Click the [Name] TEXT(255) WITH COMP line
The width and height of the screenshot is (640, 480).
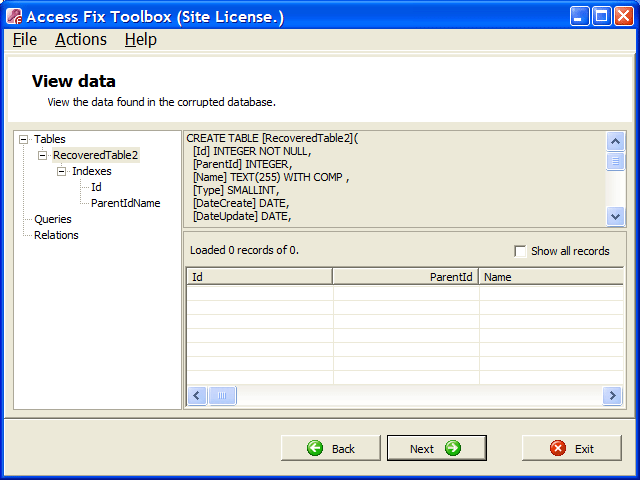coord(271,178)
